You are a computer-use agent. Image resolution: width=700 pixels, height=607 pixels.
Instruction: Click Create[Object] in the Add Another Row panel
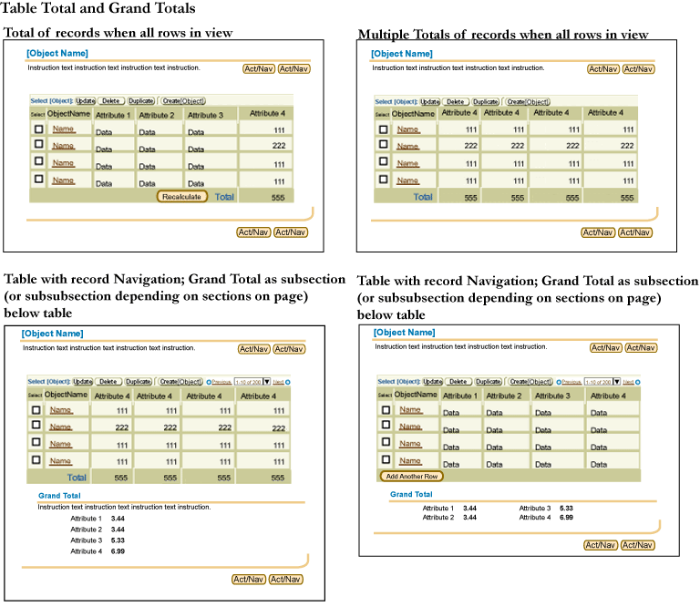click(x=530, y=382)
